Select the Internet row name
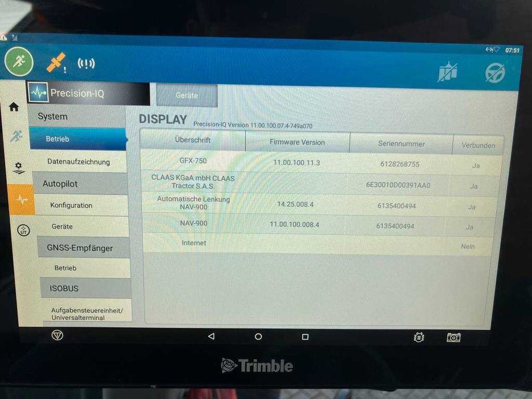Viewport: 532px width, 399px height. pos(194,243)
